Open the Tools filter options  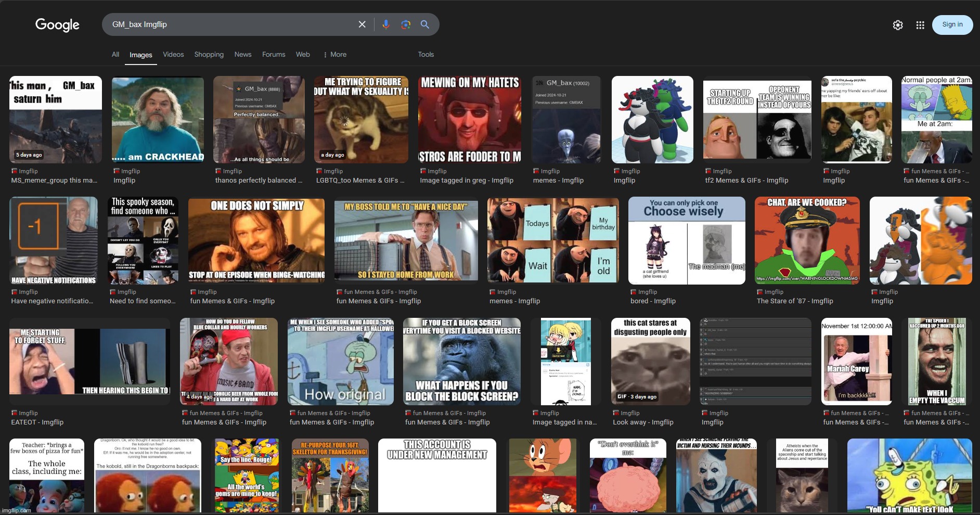point(425,55)
